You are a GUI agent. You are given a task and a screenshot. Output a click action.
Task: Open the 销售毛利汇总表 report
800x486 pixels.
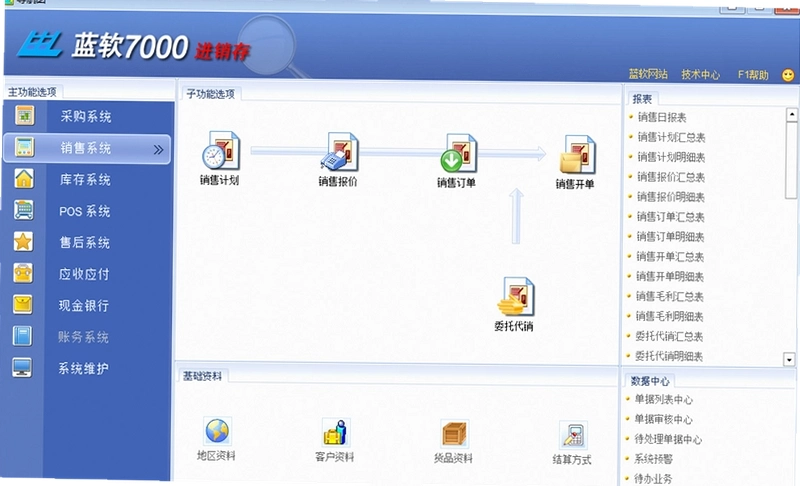[x=669, y=296]
